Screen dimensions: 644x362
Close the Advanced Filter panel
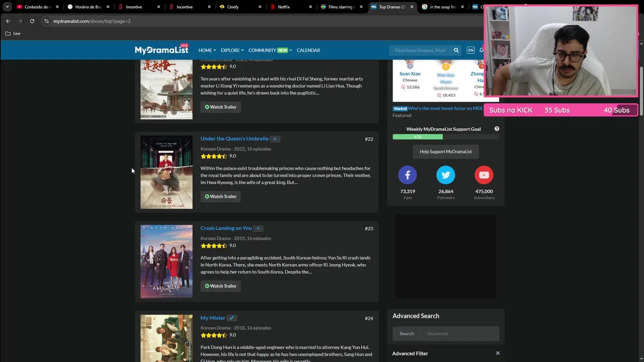(x=498, y=353)
